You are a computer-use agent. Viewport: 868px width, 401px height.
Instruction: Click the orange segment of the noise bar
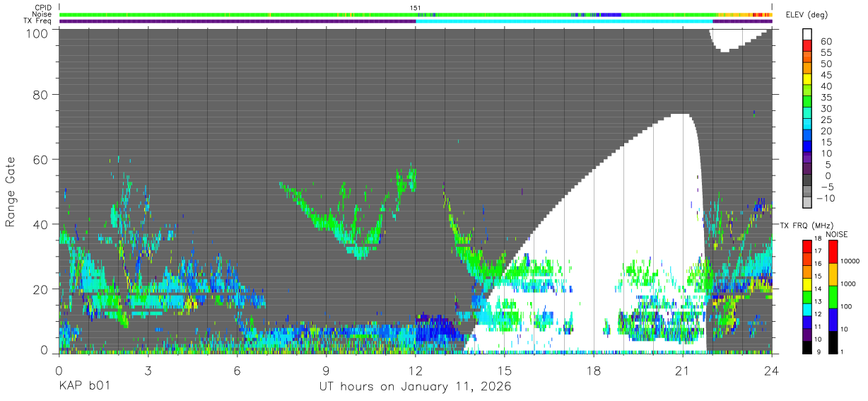[735, 14]
